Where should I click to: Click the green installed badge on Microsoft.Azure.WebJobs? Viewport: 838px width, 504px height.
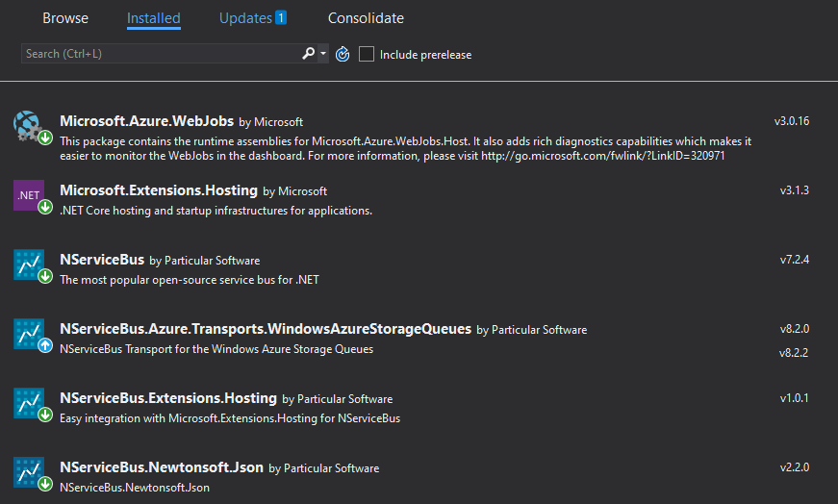click(x=45, y=138)
